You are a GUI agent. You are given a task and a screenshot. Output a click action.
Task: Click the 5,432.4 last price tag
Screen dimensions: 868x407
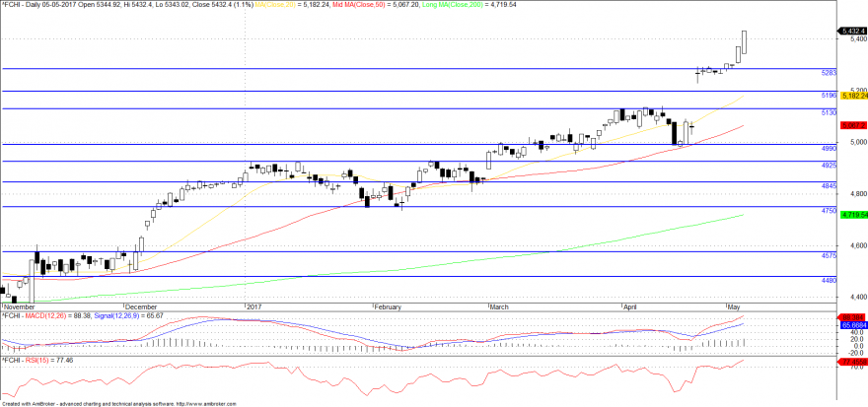click(852, 31)
